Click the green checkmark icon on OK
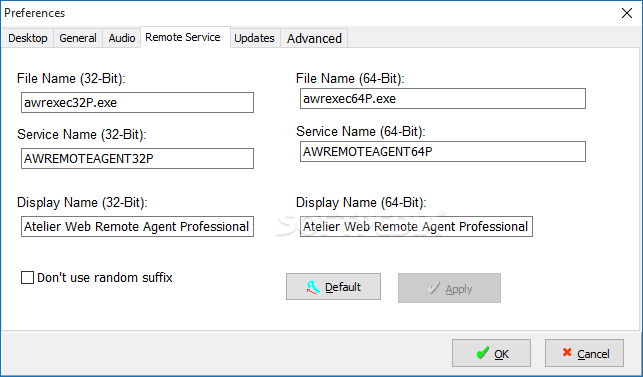 (483, 353)
